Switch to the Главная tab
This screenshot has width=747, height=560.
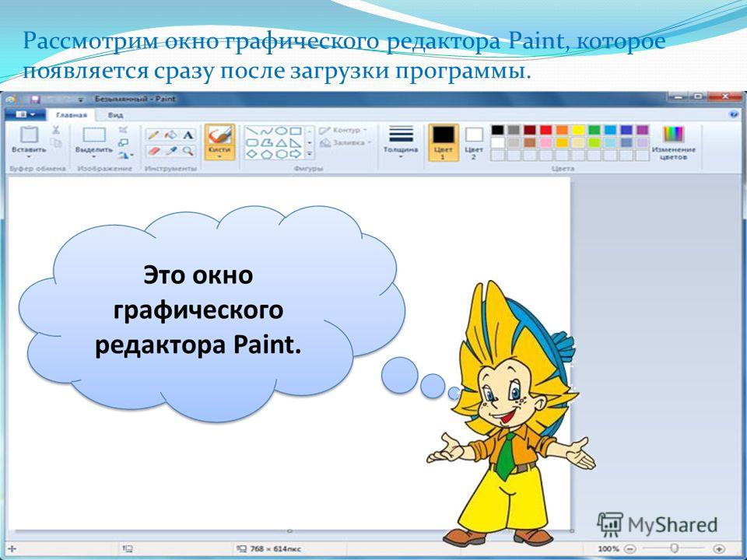72,115
